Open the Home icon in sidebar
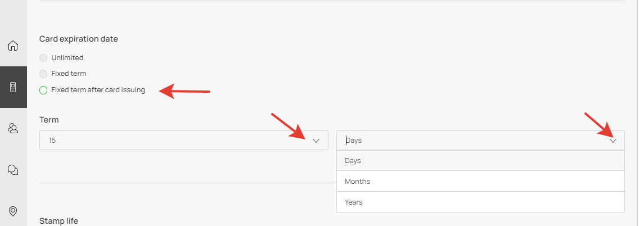This screenshot has width=644, height=226. [13, 46]
